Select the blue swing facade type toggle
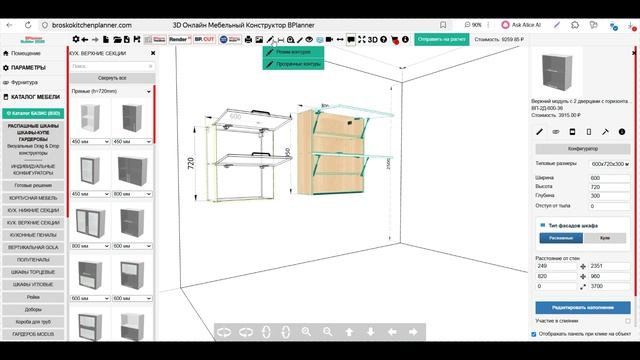Image resolution: width=640 pixels, height=360 pixels. pos(561,238)
